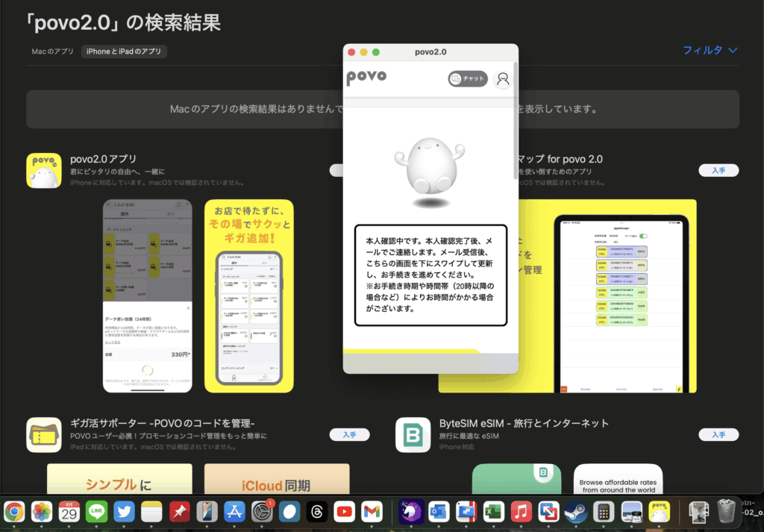Open Outlook from the Dock

pyautogui.click(x=439, y=512)
